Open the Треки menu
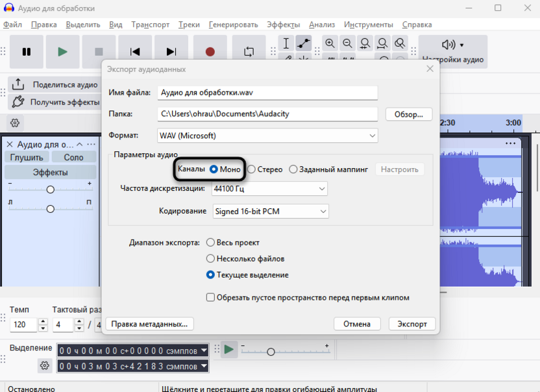This screenshot has height=392, width=540. pos(189,25)
